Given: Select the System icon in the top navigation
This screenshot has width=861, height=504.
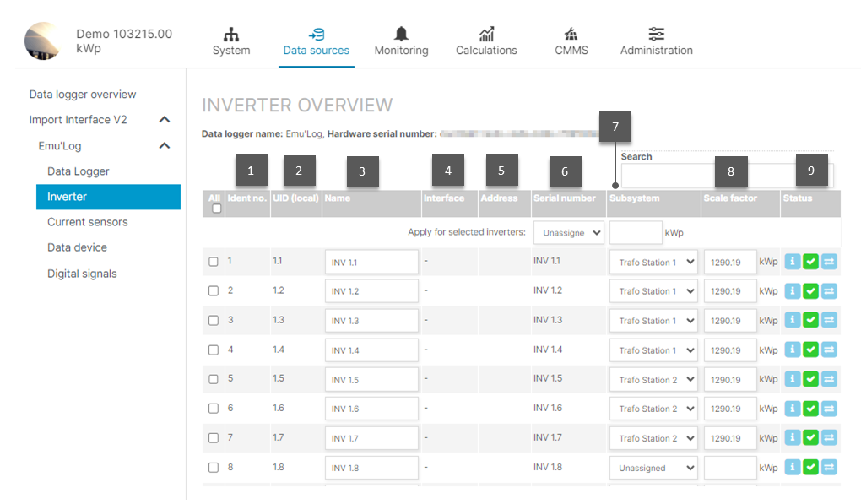Looking at the screenshot, I should [231, 35].
